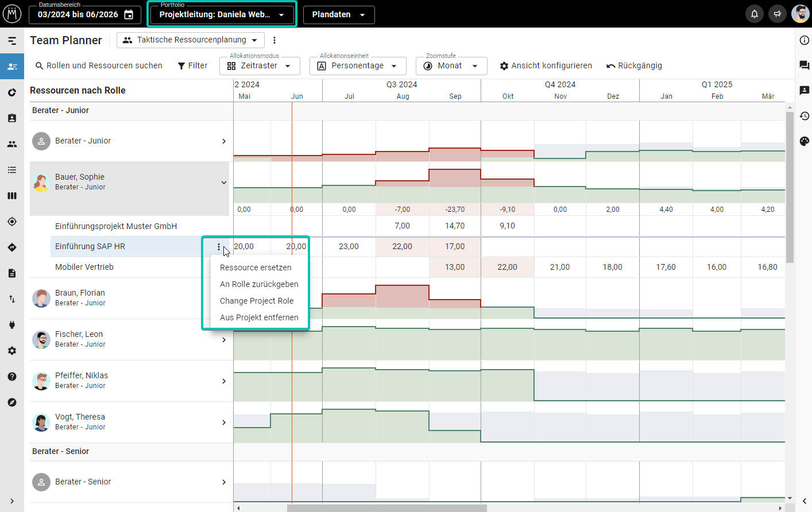Open the color palette panel icon
The width and height of the screenshot is (812, 512).
point(805,141)
